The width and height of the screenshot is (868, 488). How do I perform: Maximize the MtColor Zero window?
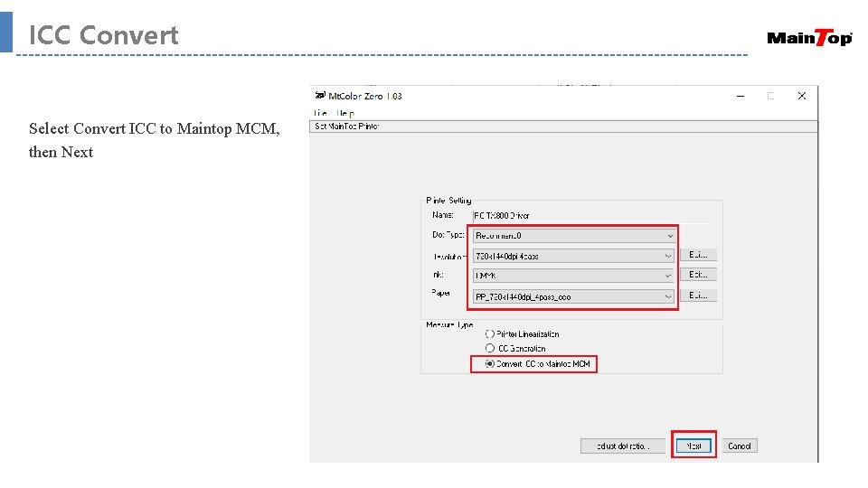[x=770, y=97]
